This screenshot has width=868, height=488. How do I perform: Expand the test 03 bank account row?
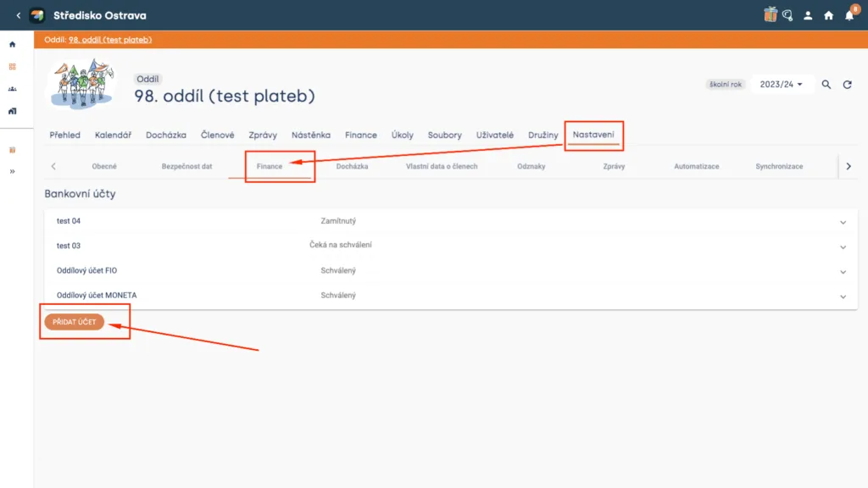(x=451, y=246)
